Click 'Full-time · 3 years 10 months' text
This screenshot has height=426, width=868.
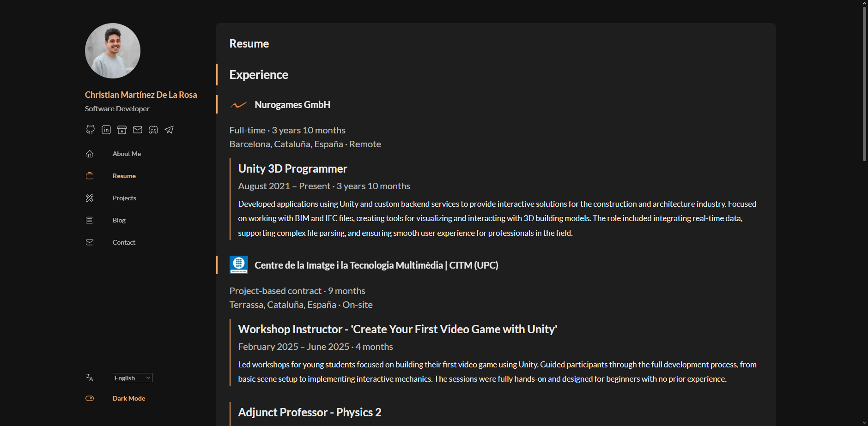click(287, 130)
